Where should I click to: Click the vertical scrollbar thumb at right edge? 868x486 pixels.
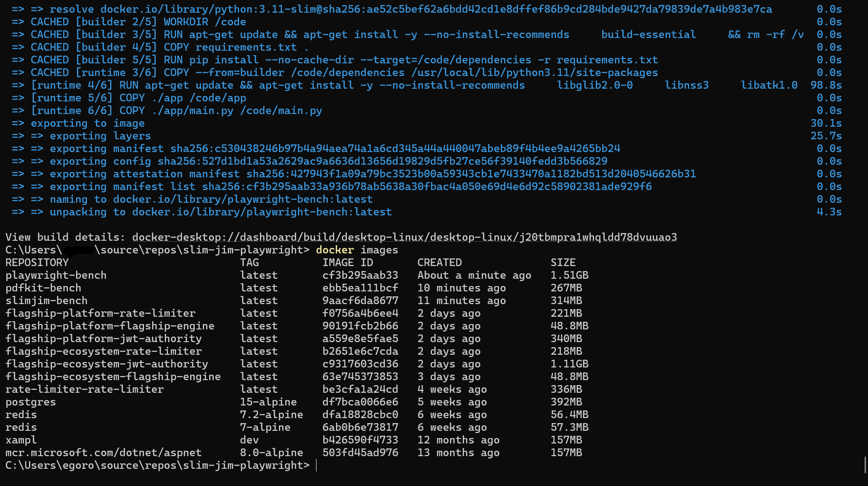(x=865, y=465)
